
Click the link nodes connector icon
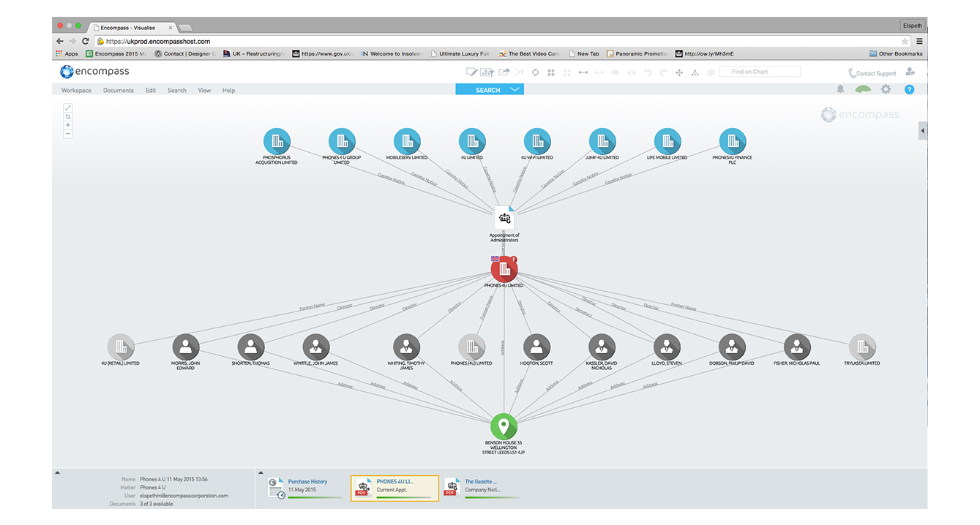(583, 72)
